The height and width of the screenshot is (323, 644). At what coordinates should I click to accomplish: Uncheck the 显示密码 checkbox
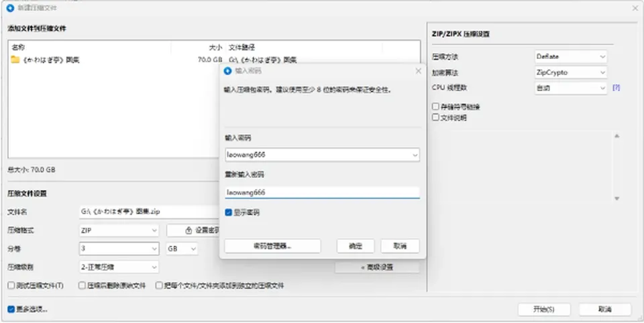click(229, 212)
